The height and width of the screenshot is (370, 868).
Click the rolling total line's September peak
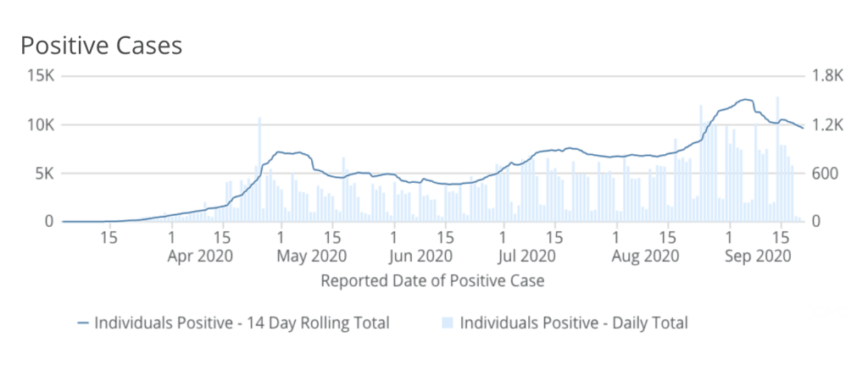click(x=745, y=100)
